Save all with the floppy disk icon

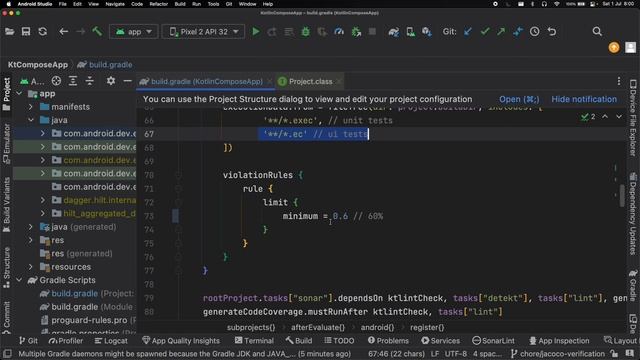pos(26,31)
